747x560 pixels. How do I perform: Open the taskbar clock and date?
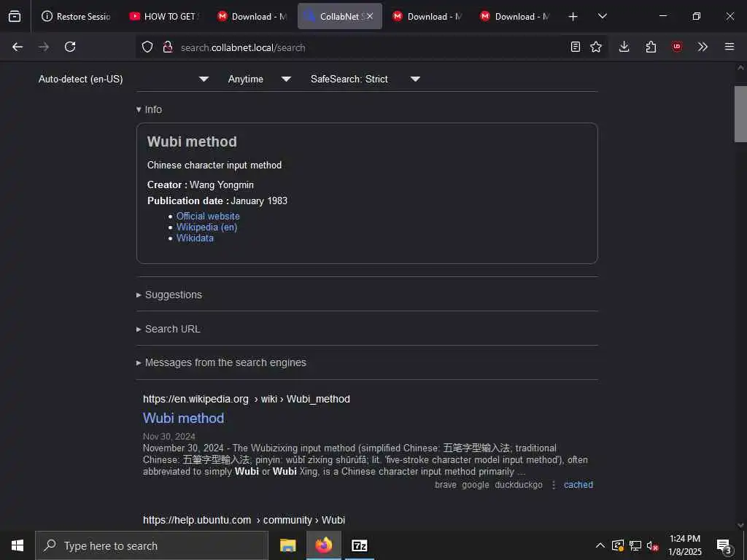[x=685, y=545]
